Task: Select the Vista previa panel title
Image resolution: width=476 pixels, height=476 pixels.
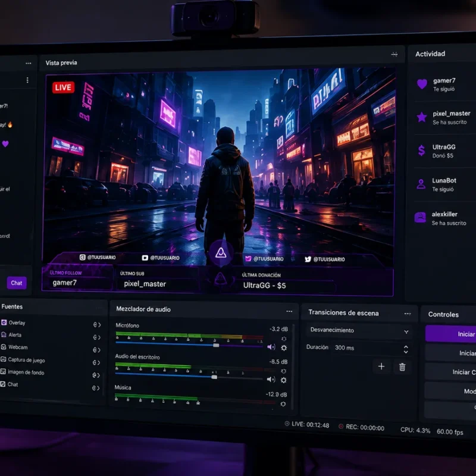Action: point(61,63)
